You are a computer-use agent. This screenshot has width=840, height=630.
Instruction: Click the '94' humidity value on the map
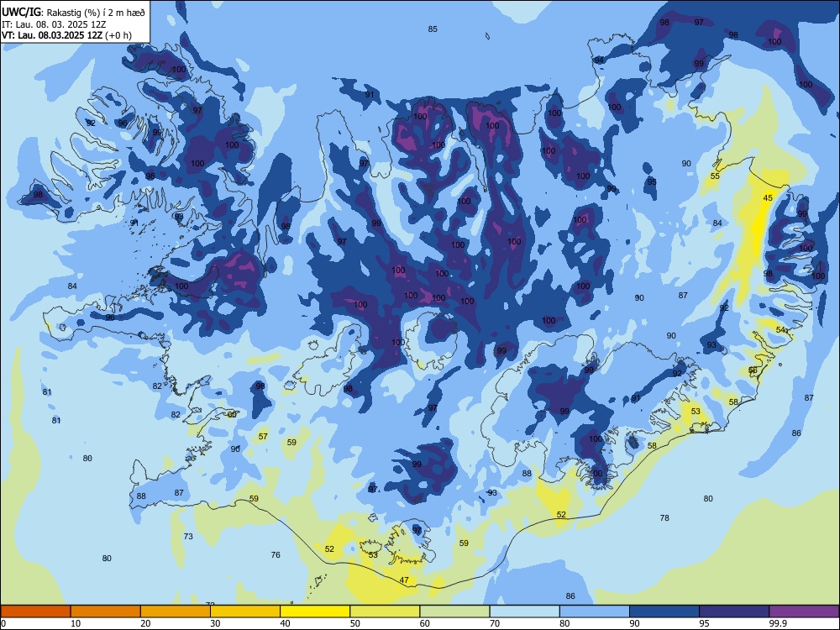click(x=599, y=60)
